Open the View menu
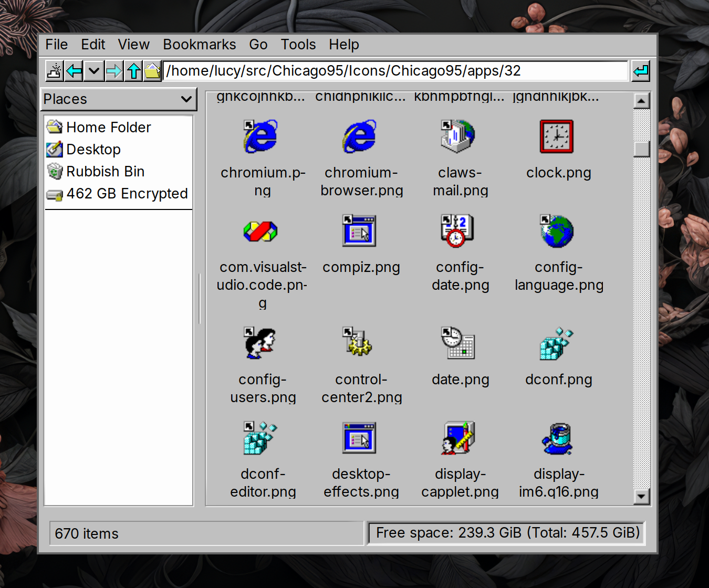709x588 pixels. pyautogui.click(x=133, y=45)
